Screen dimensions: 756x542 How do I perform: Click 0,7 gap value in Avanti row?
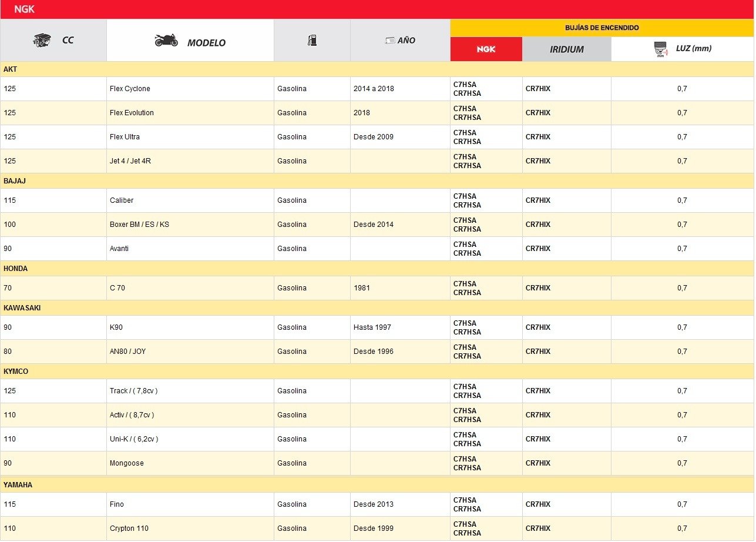(x=682, y=249)
